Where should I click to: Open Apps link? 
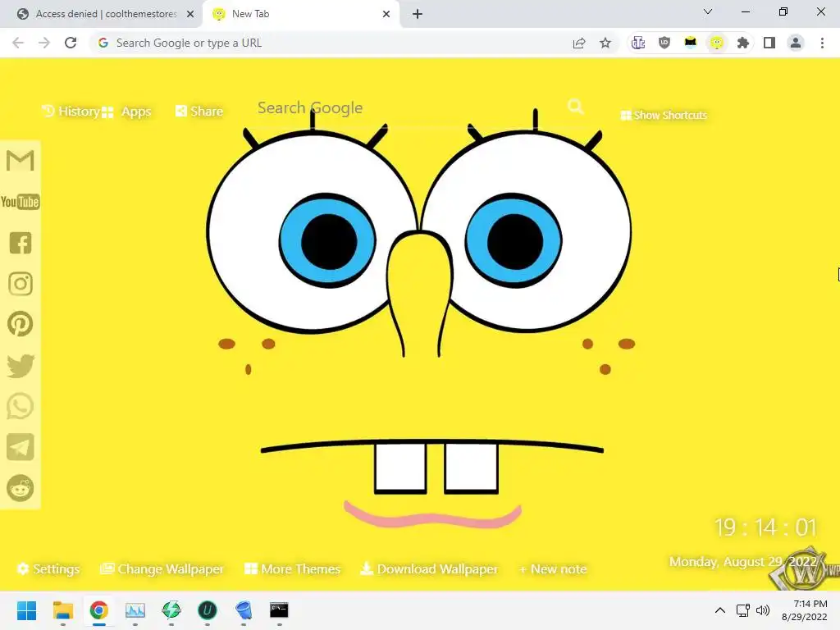pyautogui.click(x=126, y=112)
